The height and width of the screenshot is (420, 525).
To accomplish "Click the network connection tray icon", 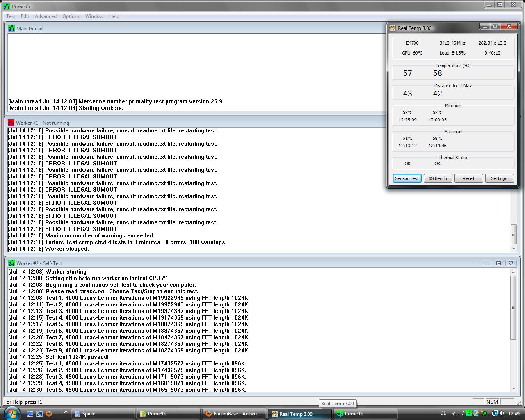I will pyautogui.click(x=495, y=413).
